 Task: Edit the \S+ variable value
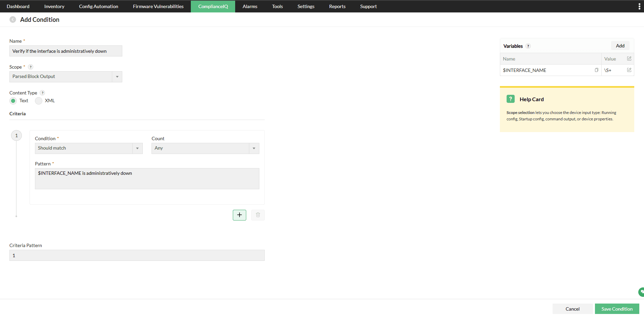tap(630, 70)
